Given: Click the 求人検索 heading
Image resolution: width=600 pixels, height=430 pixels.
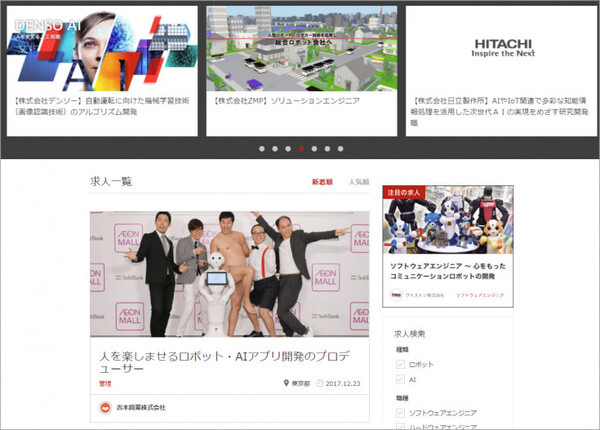Looking at the screenshot, I should (409, 334).
